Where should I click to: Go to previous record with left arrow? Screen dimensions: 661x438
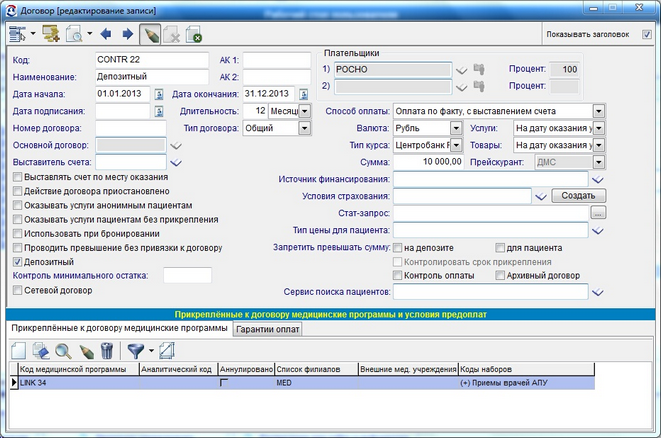[x=106, y=34]
